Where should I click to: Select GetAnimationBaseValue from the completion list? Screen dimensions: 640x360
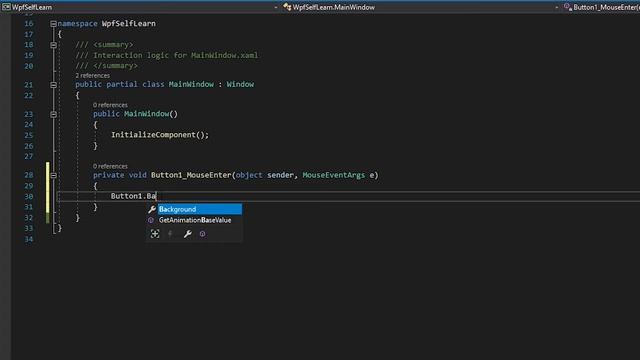195,220
